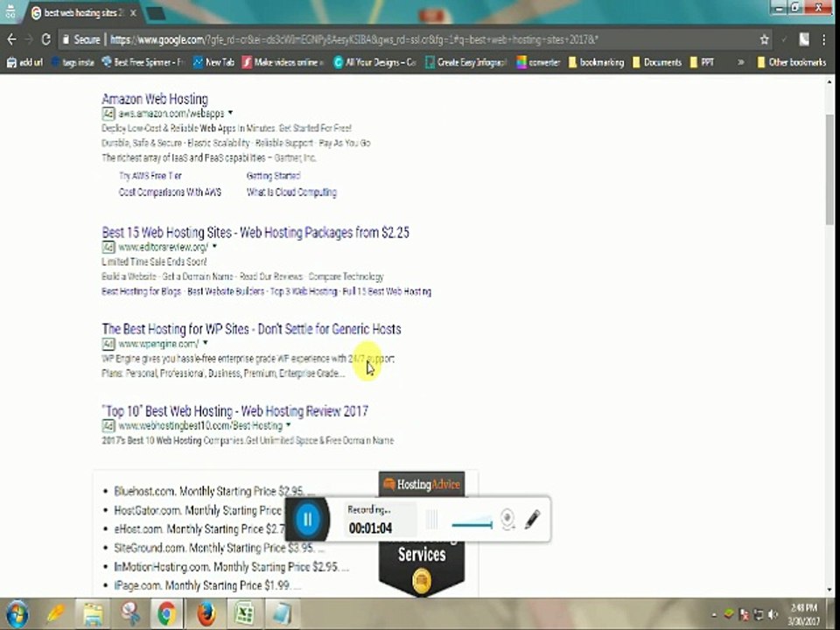Click the vertical page scrollbar thumb

pyautogui.click(x=829, y=169)
